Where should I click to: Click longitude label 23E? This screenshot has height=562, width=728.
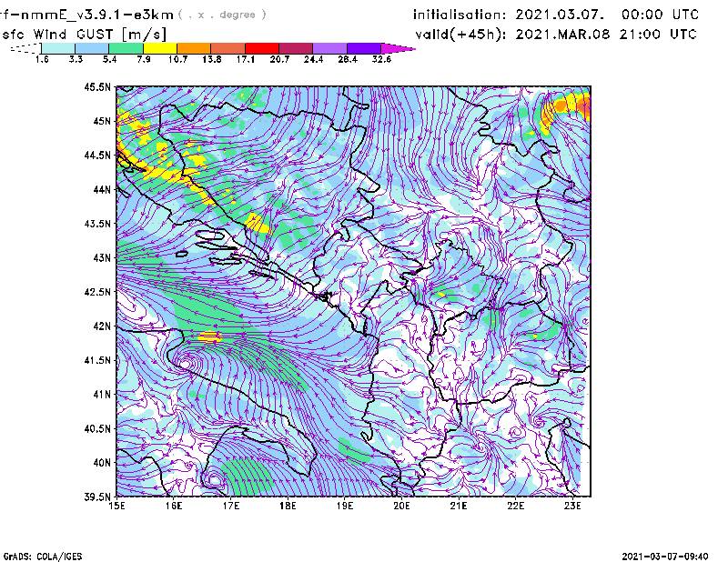click(572, 506)
